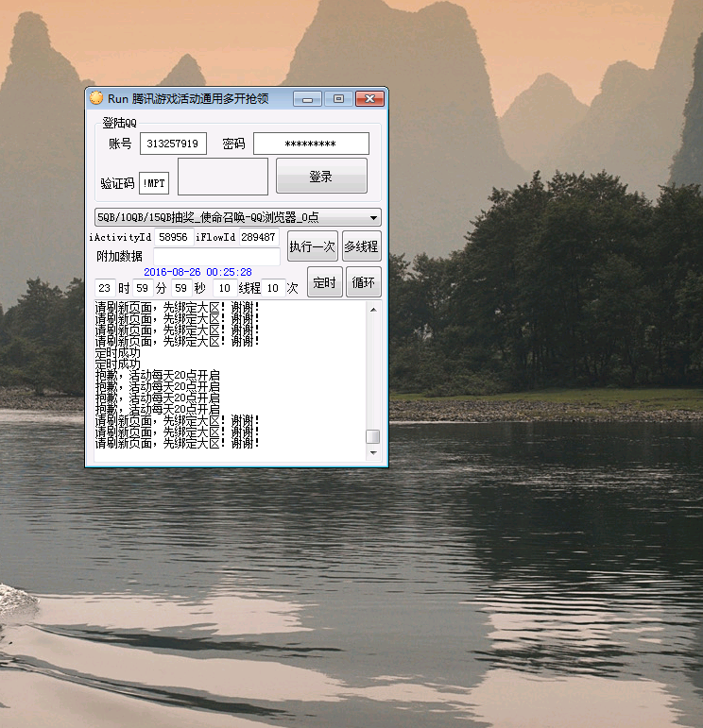This screenshot has height=728, width=703.
Task: Click the 附加数据 extra data field
Action: point(216,256)
